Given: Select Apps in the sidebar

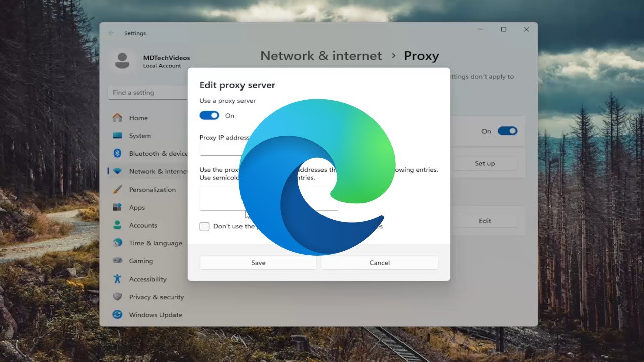Looking at the screenshot, I should [137, 207].
